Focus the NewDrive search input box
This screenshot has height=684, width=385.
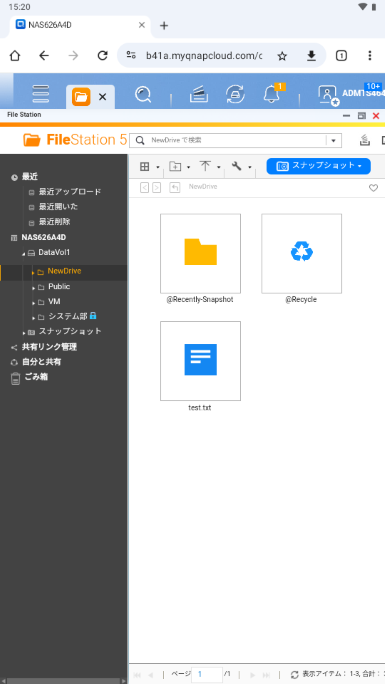pyautogui.click(x=235, y=140)
